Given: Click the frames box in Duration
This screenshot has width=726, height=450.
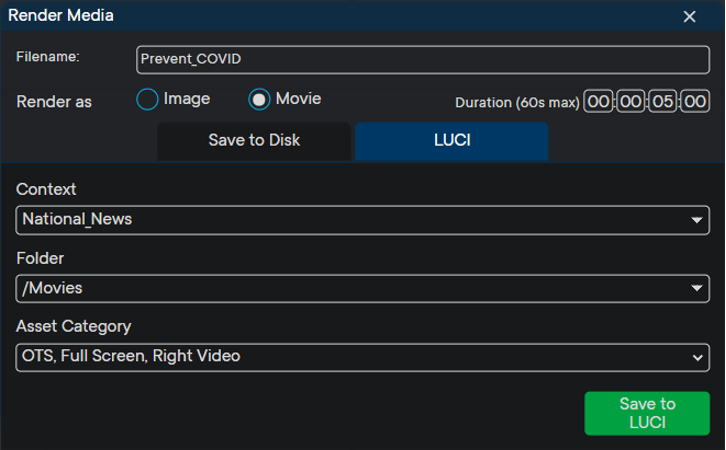Looking at the screenshot, I should point(695,102).
